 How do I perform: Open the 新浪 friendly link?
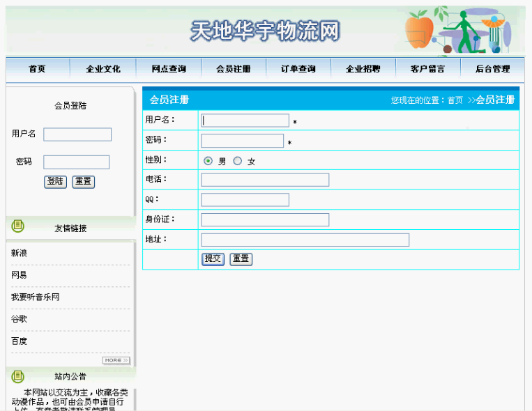[x=19, y=253]
